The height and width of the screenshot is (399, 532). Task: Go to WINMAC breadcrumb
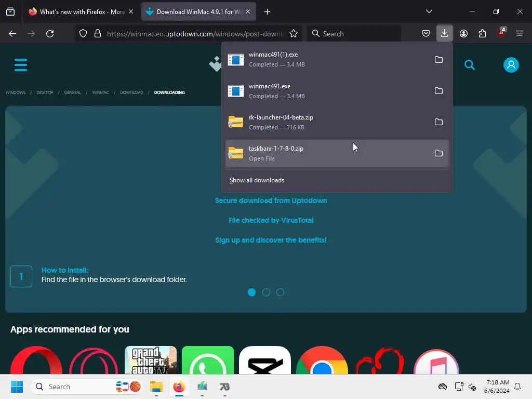100,92
